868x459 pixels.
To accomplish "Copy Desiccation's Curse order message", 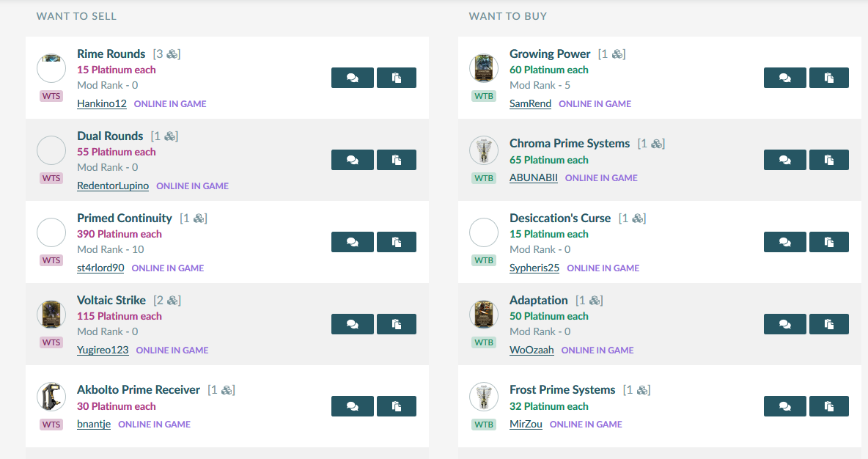I will coord(828,242).
